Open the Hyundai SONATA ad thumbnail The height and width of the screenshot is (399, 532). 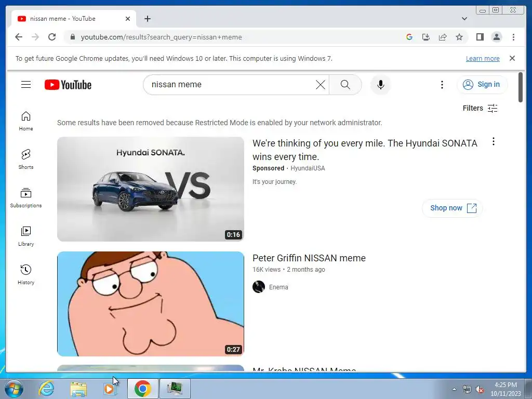click(150, 189)
